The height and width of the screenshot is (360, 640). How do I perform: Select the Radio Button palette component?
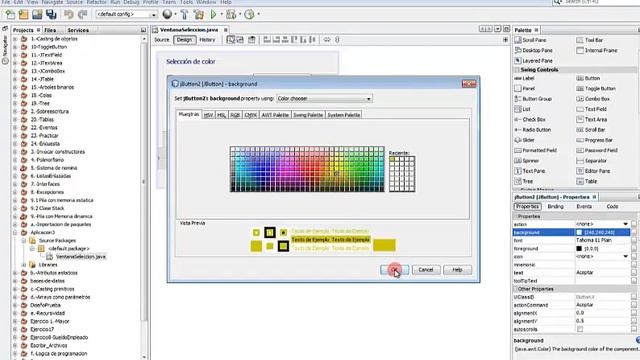coord(533,129)
